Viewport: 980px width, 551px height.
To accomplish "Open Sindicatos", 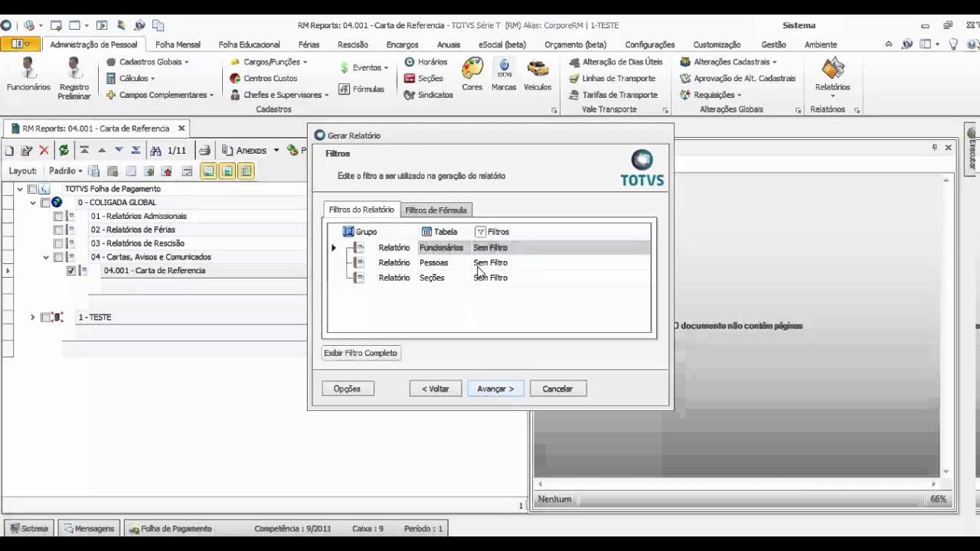I will point(428,95).
